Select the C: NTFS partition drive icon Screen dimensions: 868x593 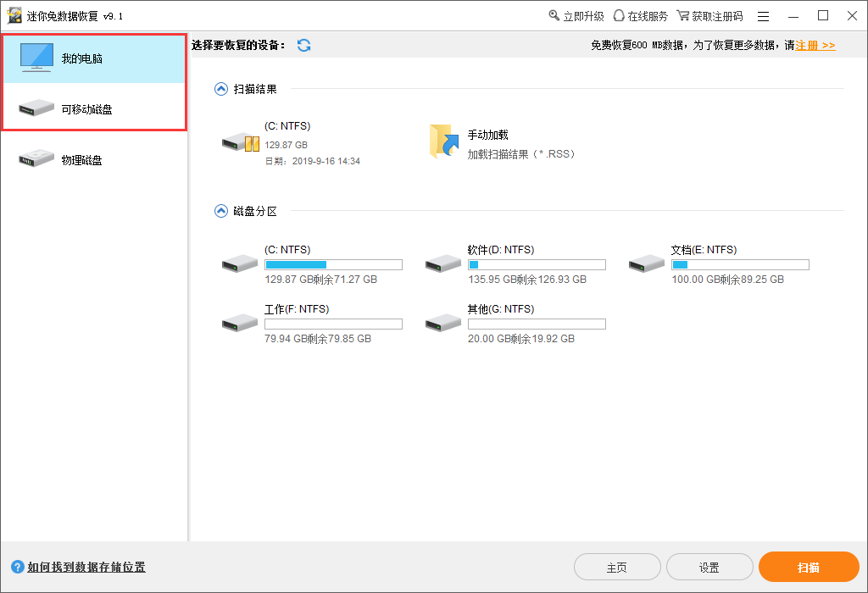pos(240,263)
